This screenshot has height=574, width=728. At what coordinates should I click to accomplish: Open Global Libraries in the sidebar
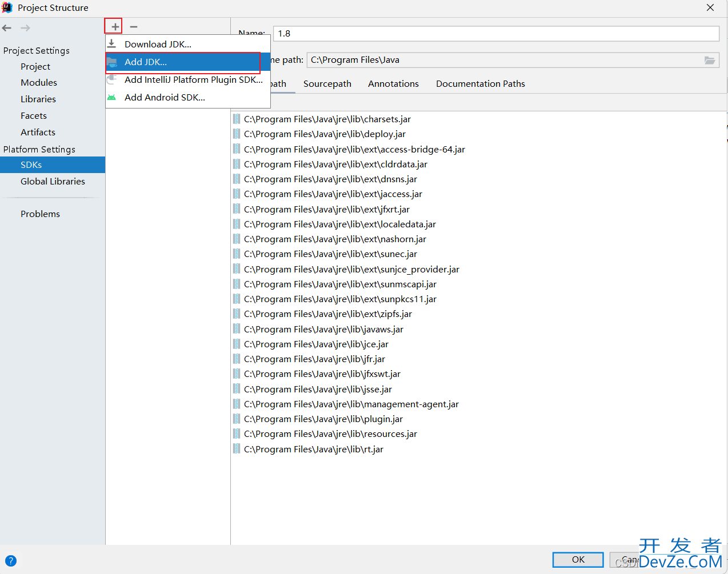(53, 181)
